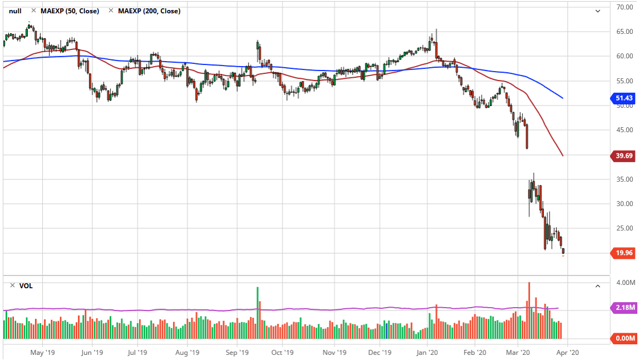Click the blue 51.43 price tag
This screenshot has width=644, height=361.
[x=626, y=98]
